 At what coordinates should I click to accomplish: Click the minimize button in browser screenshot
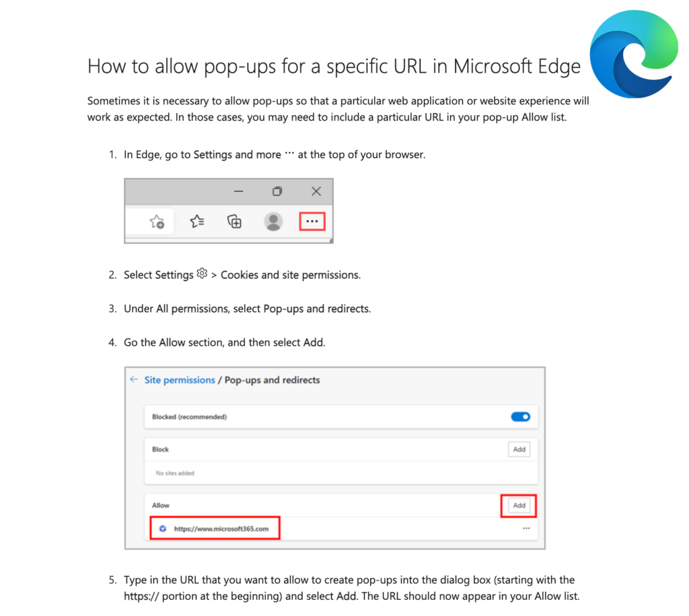point(239,192)
